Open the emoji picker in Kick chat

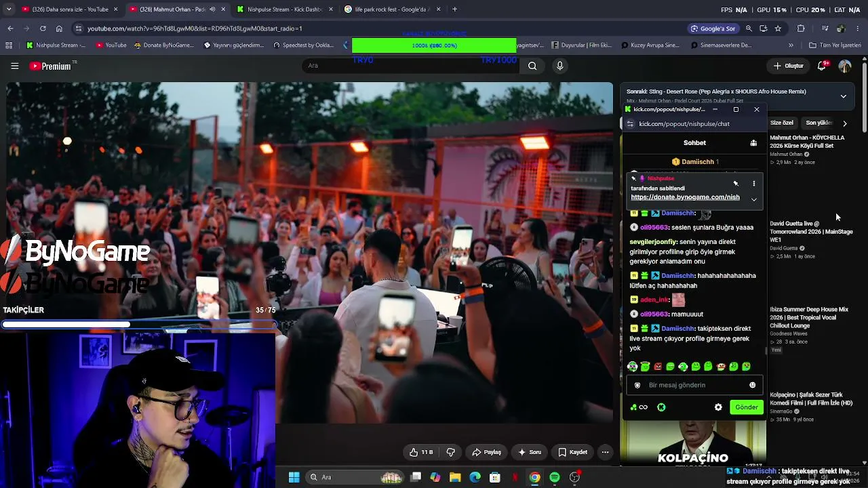pyautogui.click(x=752, y=385)
